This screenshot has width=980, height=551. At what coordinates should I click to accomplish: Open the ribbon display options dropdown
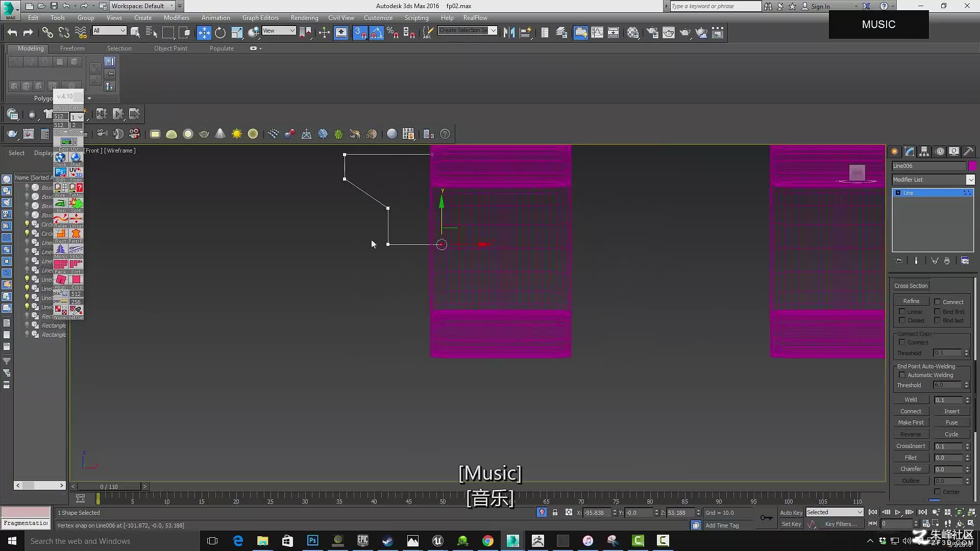click(255, 48)
